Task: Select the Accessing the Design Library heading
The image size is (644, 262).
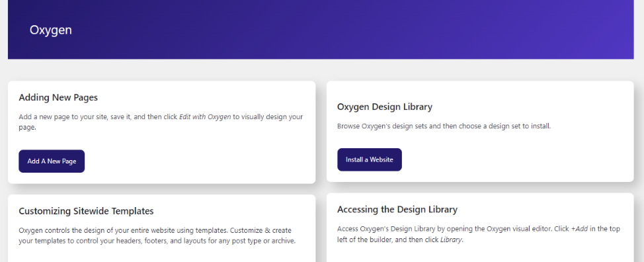Action: point(397,210)
